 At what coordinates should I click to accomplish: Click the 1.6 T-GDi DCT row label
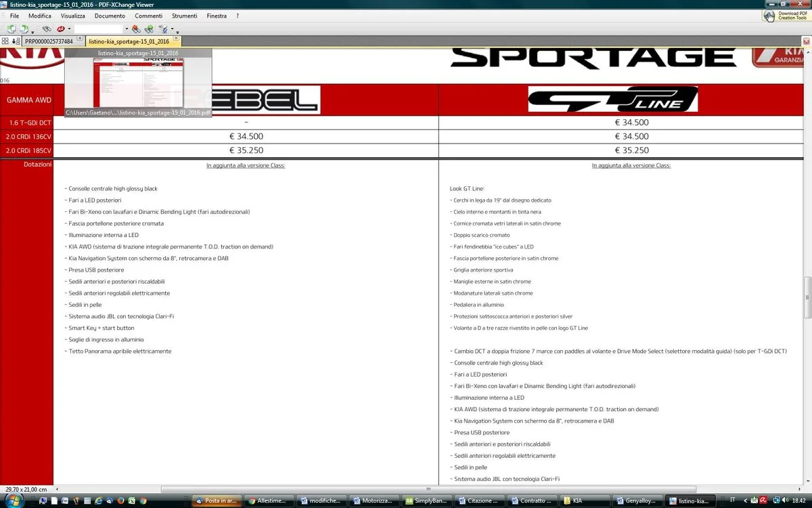point(30,123)
